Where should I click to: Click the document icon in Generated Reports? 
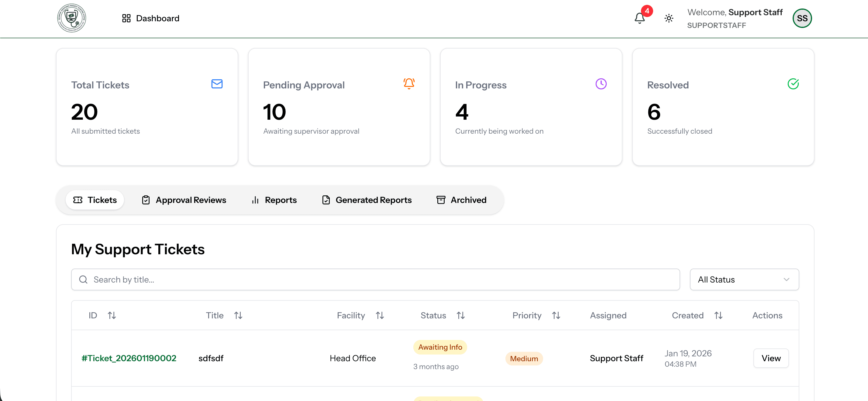click(326, 200)
